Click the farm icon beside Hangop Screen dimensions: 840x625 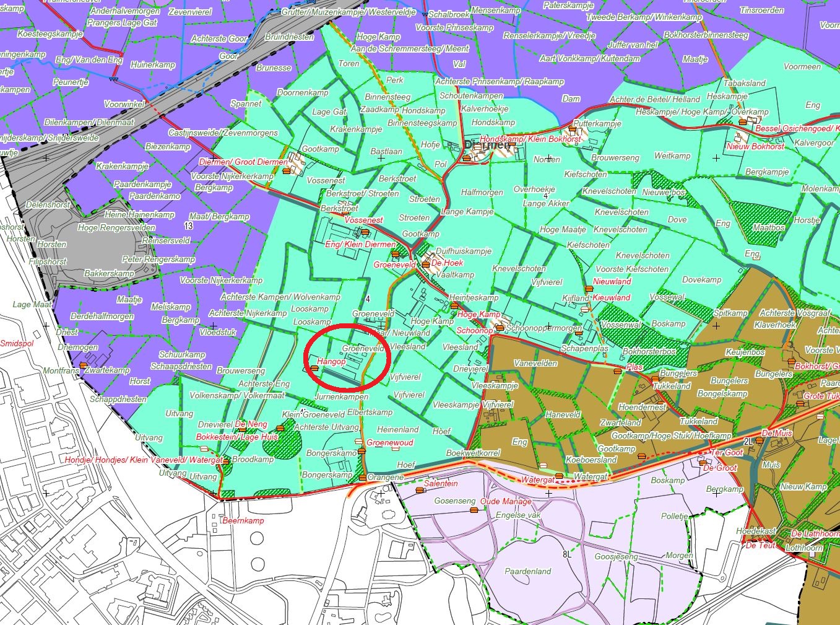315,369
